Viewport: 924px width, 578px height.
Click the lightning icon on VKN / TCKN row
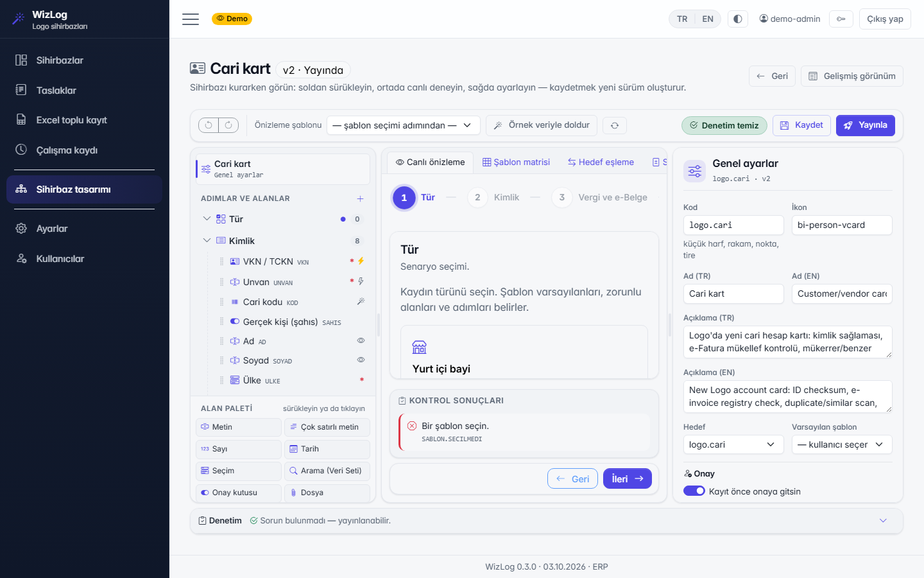click(361, 261)
